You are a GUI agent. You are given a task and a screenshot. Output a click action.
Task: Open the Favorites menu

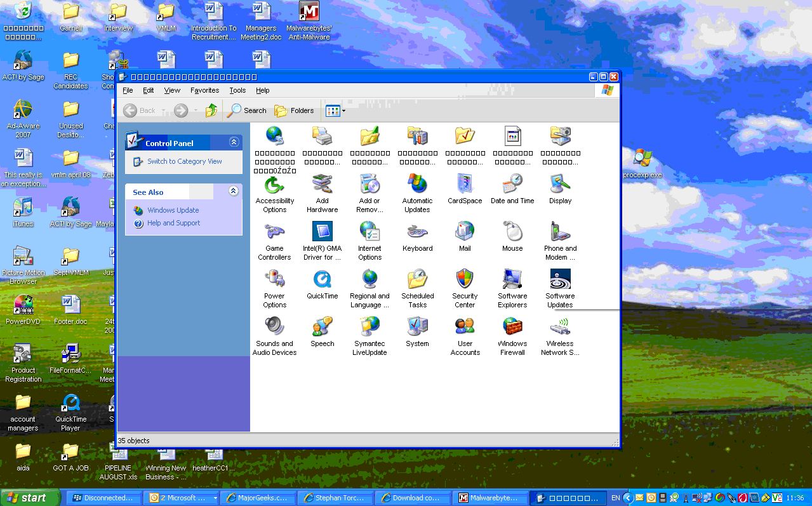[x=204, y=90]
